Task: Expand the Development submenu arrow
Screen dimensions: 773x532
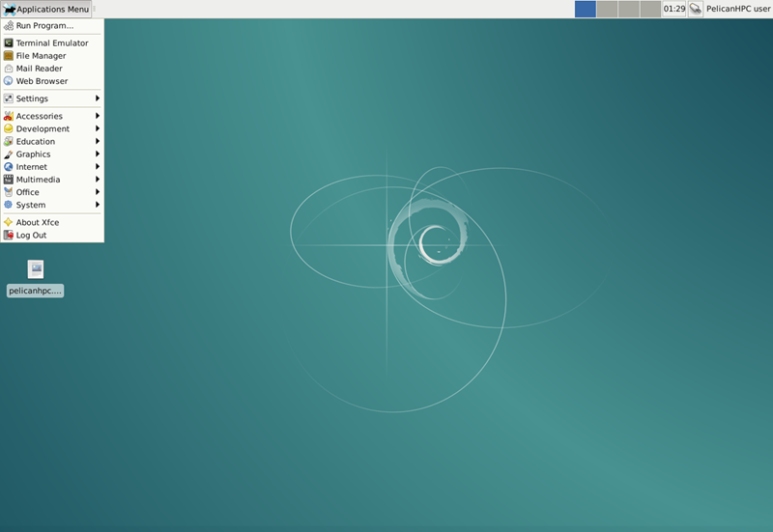Action: (x=98, y=129)
